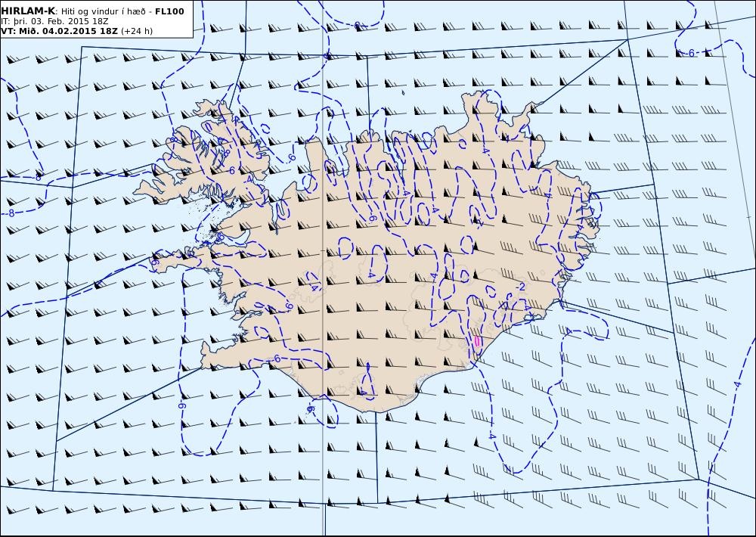Screen dimensions: 756x537
Task: Click the magenta "0" isotherm label
Action: click(x=477, y=342)
